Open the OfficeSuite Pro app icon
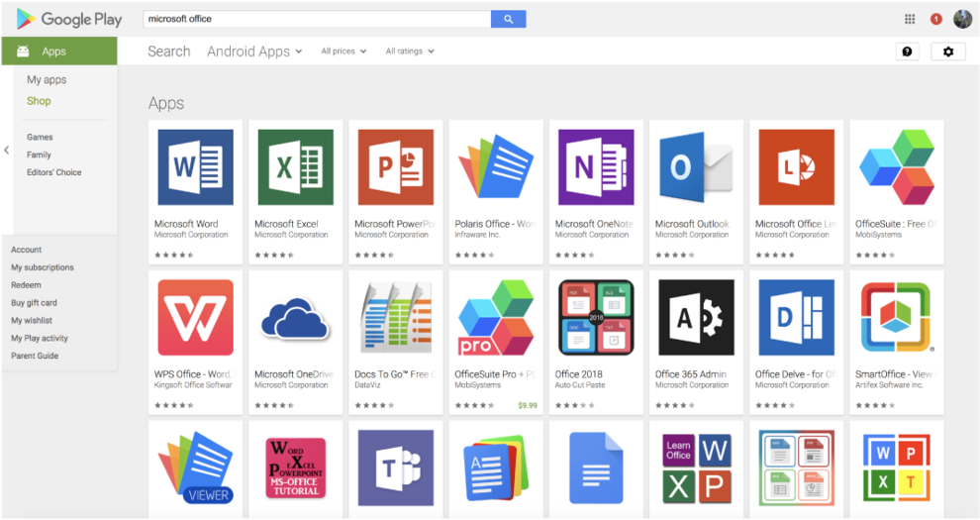 click(496, 318)
